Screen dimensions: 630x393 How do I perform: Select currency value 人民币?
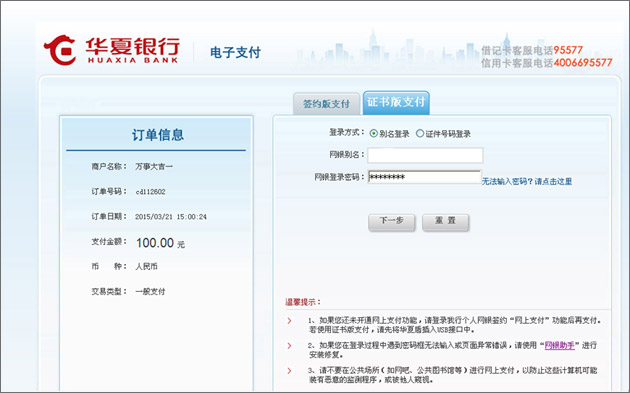146,266
